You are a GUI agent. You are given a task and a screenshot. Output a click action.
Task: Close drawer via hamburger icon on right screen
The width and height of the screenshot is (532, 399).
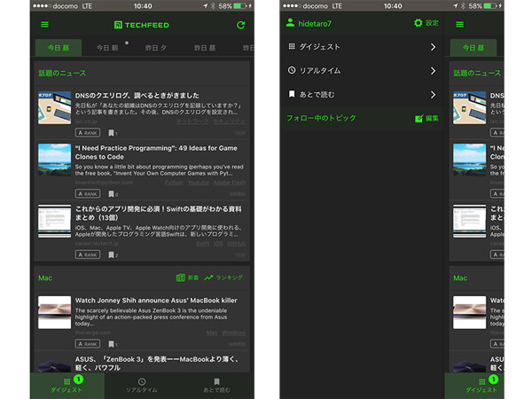pyautogui.click(x=459, y=25)
